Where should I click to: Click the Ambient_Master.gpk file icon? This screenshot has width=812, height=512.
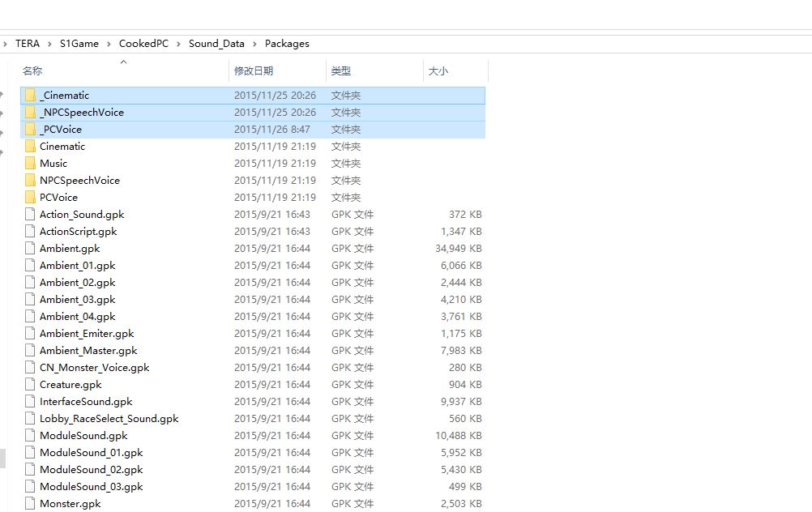tap(30, 351)
